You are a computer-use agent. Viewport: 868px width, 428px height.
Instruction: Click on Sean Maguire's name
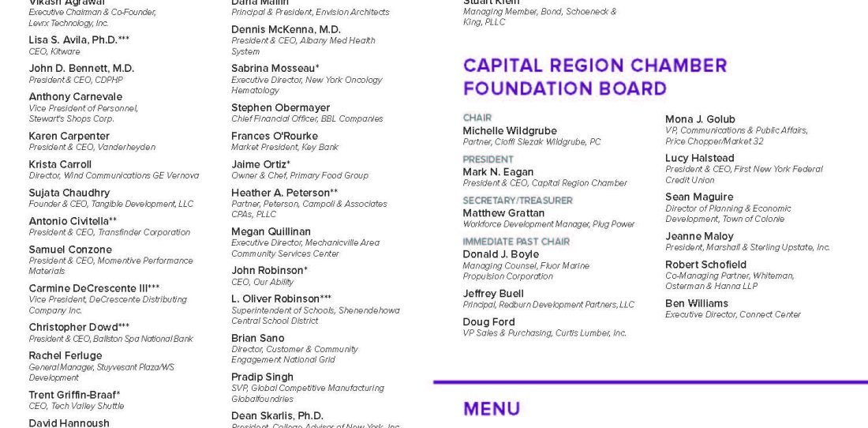click(x=699, y=197)
